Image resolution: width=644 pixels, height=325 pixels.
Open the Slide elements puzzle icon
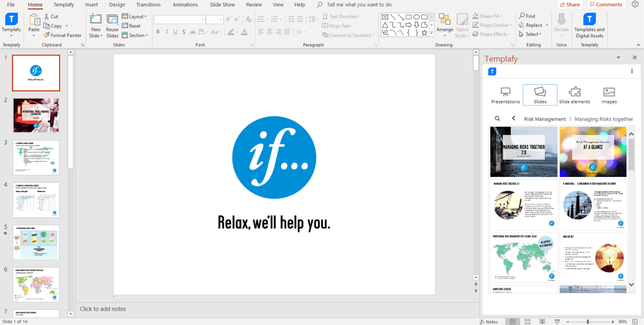pyautogui.click(x=575, y=95)
